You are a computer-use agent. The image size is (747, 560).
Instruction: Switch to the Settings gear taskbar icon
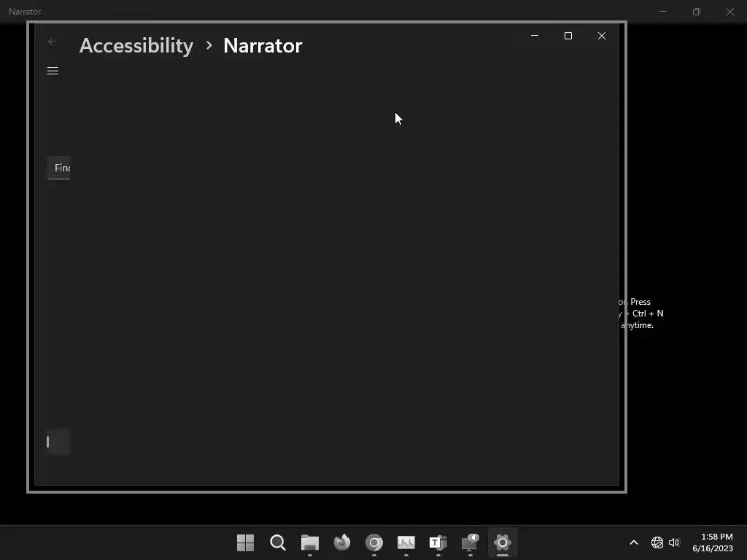(x=503, y=542)
